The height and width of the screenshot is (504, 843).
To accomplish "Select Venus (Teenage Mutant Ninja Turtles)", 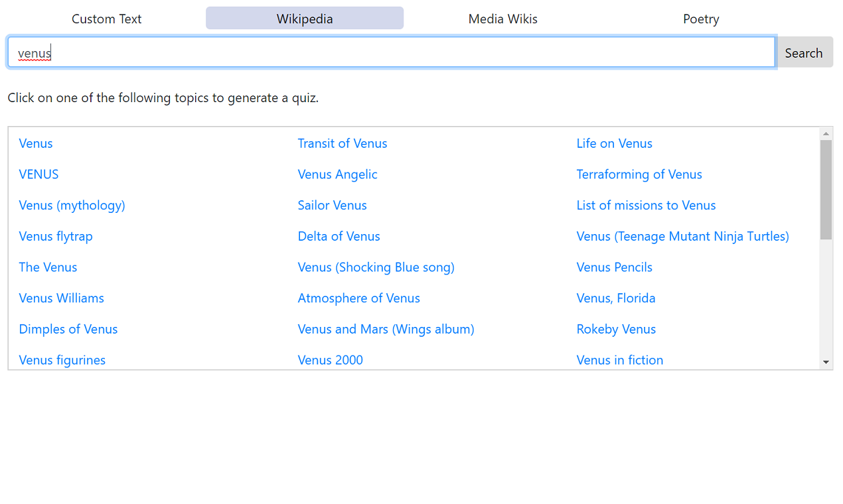I will tap(682, 236).
